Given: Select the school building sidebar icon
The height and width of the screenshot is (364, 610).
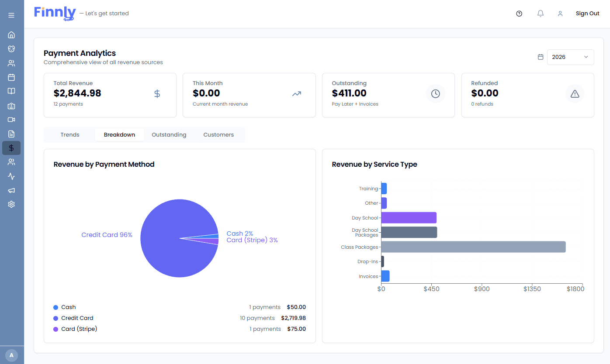Looking at the screenshot, I should click(x=11, y=105).
